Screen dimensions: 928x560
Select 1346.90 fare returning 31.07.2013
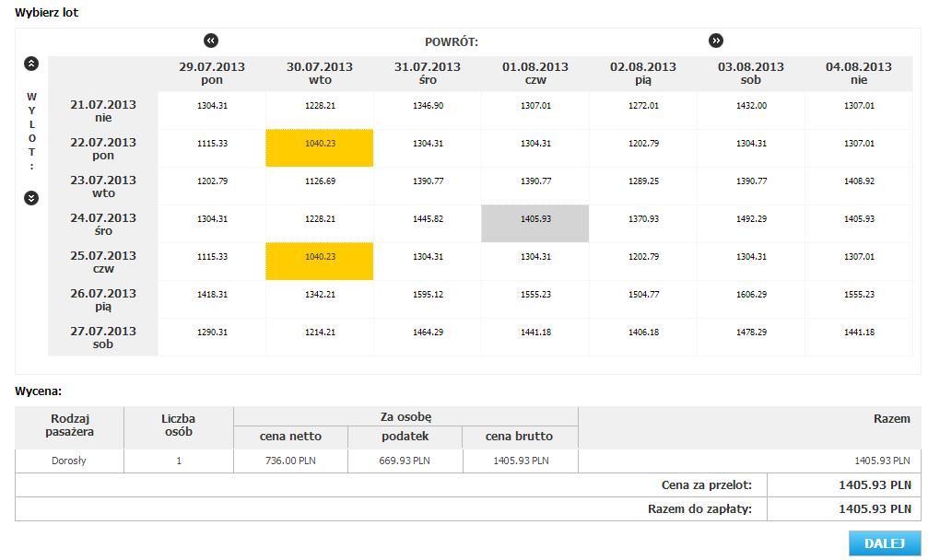(x=428, y=110)
